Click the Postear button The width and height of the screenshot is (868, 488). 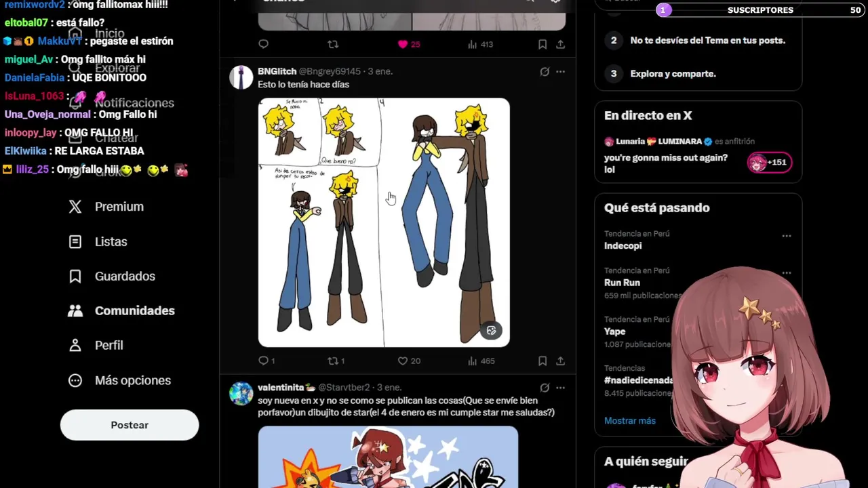130,425
